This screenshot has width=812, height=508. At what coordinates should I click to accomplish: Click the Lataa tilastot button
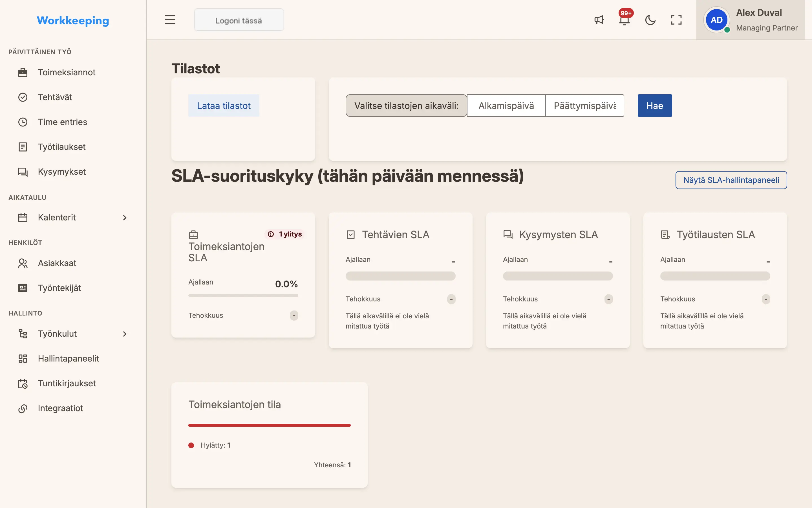pyautogui.click(x=224, y=106)
